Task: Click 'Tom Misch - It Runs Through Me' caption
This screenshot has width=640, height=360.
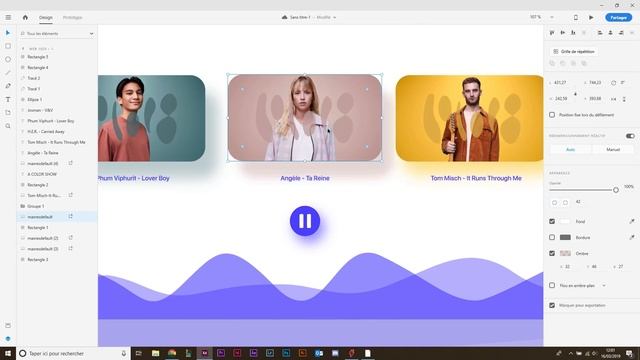Action: pos(476,178)
